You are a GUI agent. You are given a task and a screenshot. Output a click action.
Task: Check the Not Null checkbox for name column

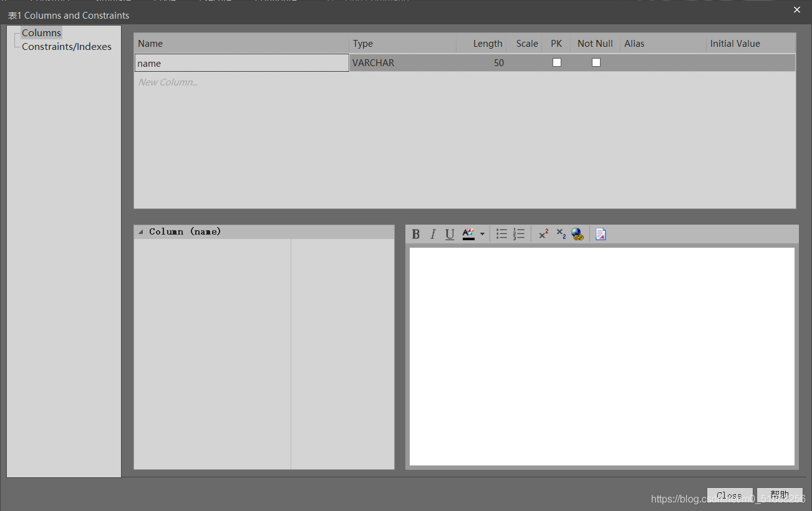click(x=596, y=62)
